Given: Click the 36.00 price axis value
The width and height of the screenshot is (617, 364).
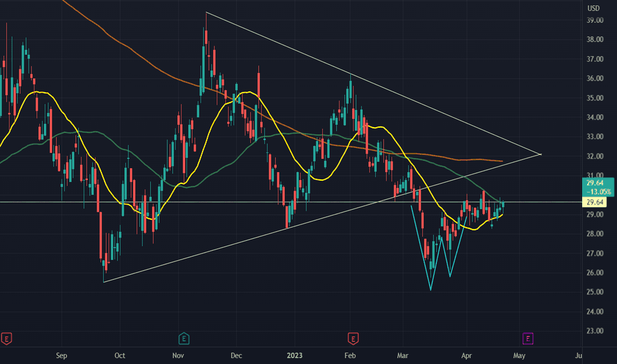Looking at the screenshot, I should 595,78.
